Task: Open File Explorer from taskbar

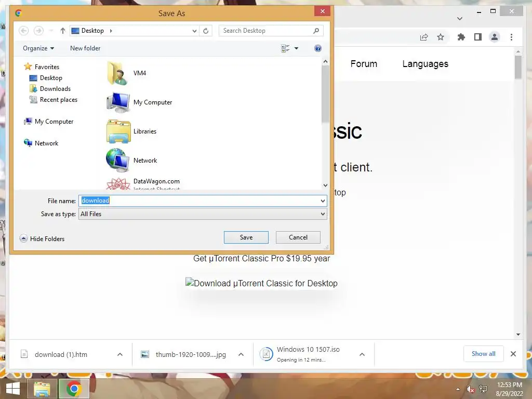Action: [42, 389]
